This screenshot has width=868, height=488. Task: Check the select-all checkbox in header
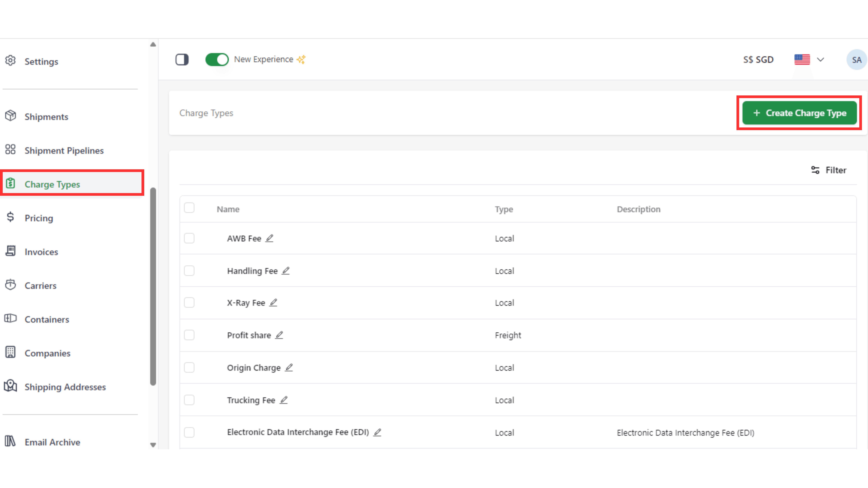click(x=189, y=208)
